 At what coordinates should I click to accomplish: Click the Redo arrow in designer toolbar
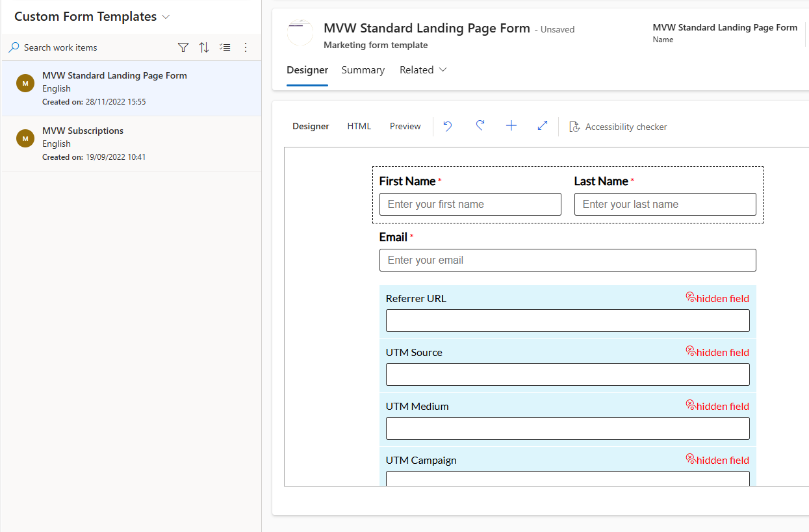click(x=480, y=126)
